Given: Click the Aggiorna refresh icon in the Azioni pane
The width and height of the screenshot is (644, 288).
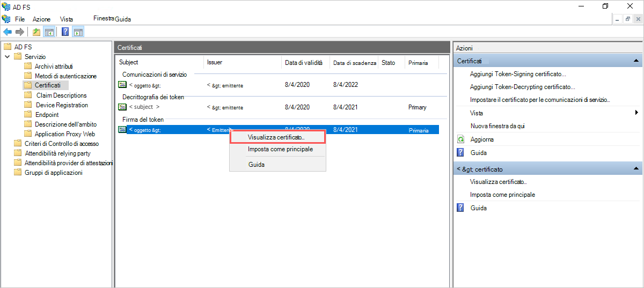Looking at the screenshot, I should [x=460, y=139].
